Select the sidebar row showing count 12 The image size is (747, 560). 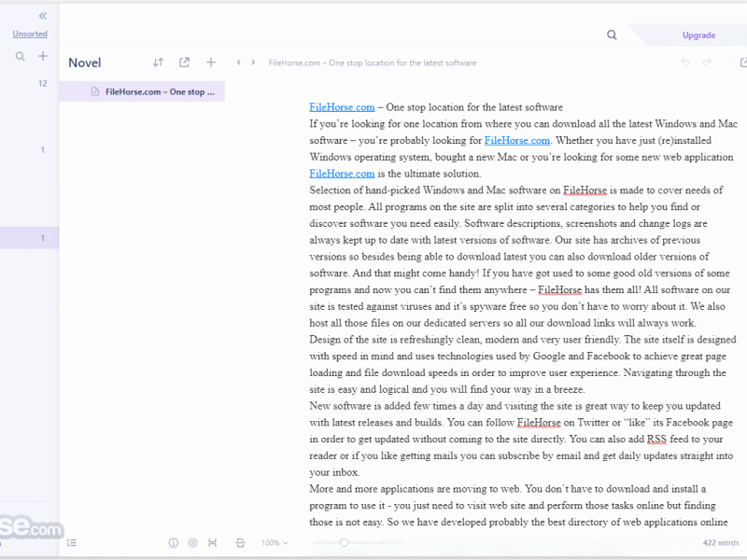30,83
